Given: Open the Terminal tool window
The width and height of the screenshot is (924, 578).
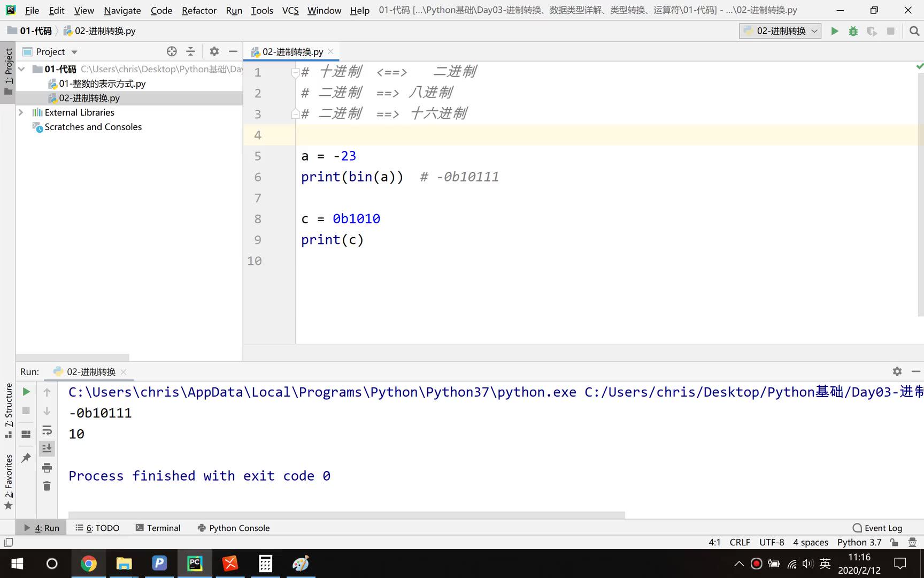Looking at the screenshot, I should [x=158, y=528].
